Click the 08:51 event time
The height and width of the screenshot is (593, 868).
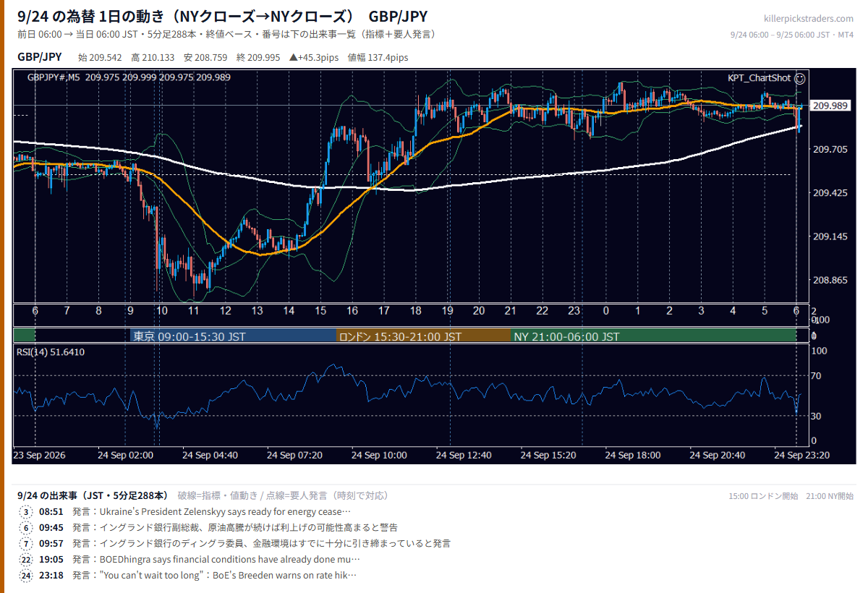click(51, 512)
